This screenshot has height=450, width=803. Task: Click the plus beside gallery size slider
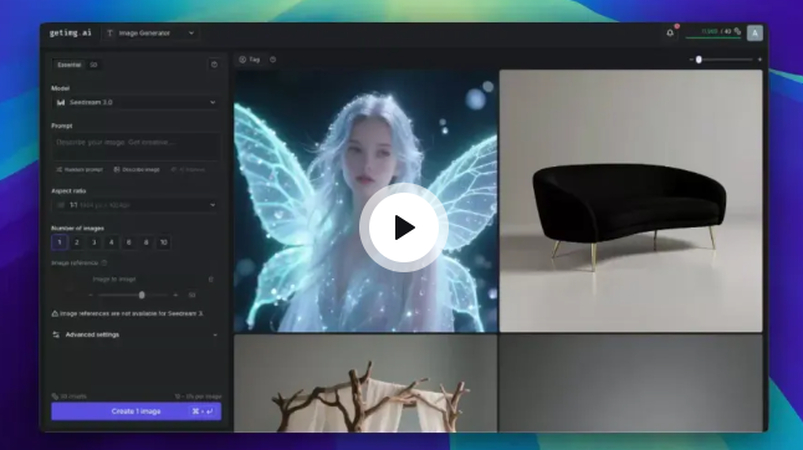click(x=759, y=59)
